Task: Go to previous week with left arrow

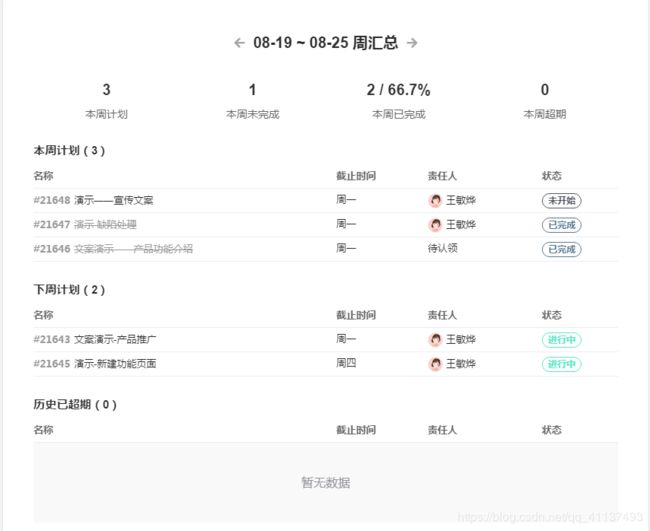Action: (239, 43)
